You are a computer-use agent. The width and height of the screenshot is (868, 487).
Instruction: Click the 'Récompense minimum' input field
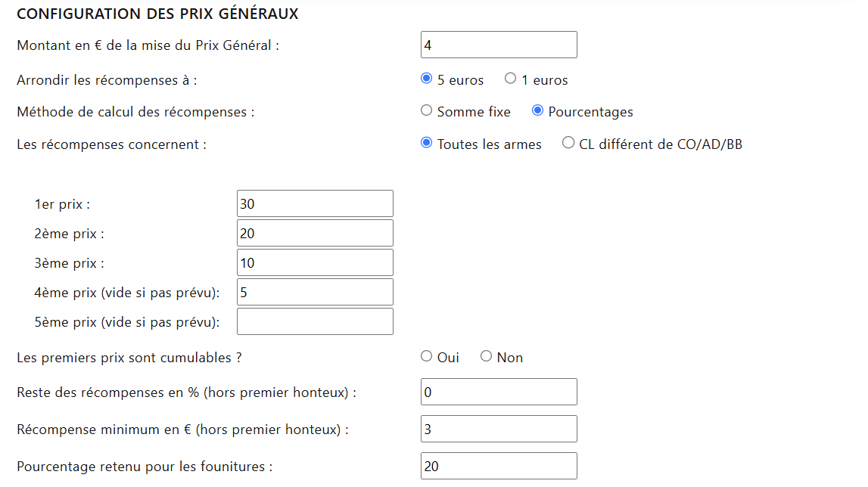tap(498, 428)
